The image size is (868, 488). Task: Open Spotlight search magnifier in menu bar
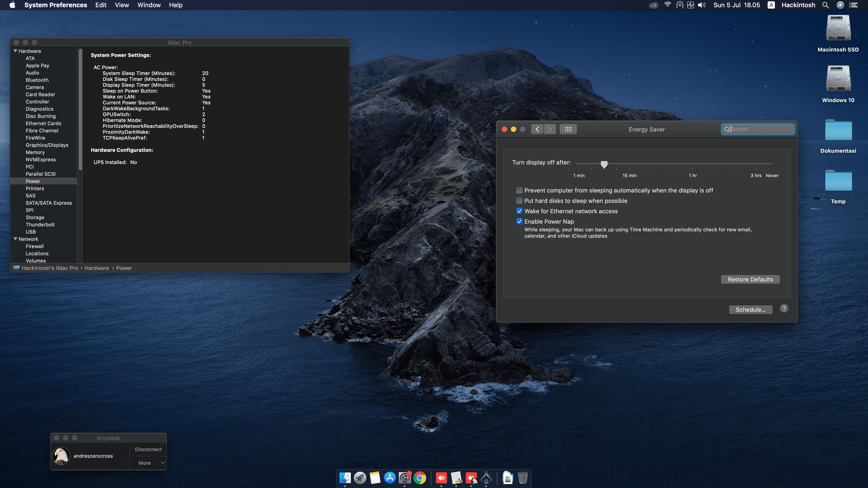(x=825, y=5)
